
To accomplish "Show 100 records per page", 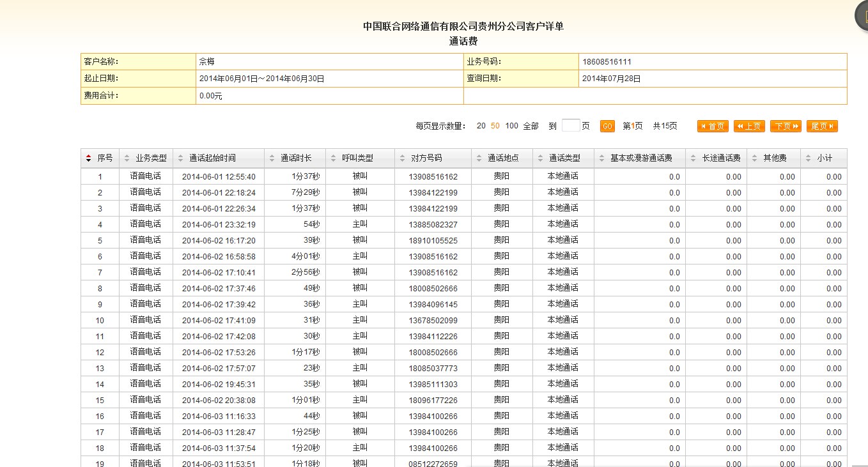I will (x=511, y=126).
